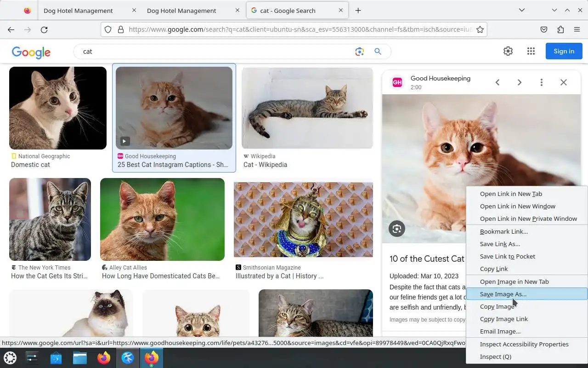The height and width of the screenshot is (368, 588).
Task: Open the Firefox extensions puzzle icon
Action: tap(560, 29)
